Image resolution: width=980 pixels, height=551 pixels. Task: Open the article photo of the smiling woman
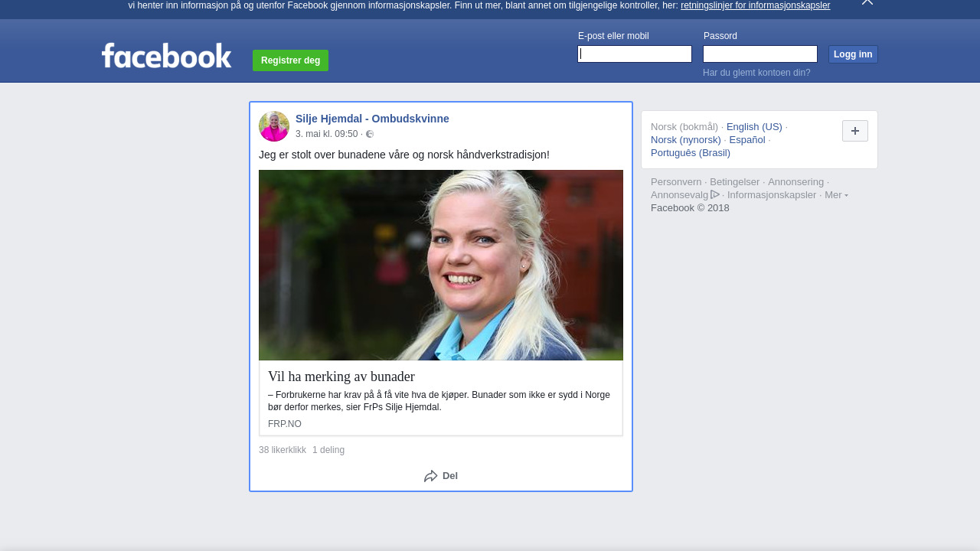pos(441,265)
